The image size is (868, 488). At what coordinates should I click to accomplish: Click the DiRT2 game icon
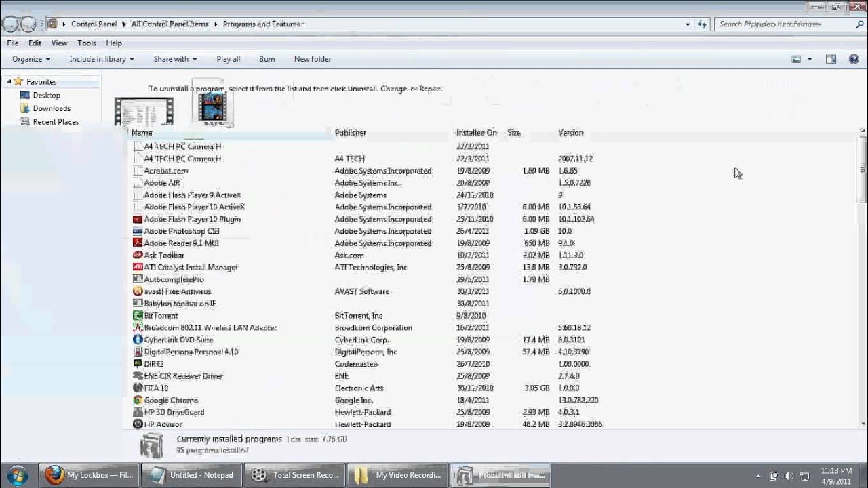coord(138,364)
